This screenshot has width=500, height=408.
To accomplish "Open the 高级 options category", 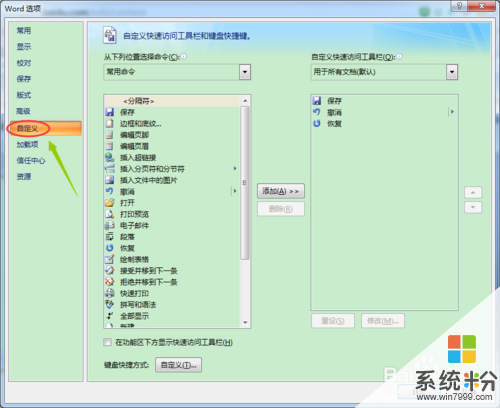I will pos(24,111).
